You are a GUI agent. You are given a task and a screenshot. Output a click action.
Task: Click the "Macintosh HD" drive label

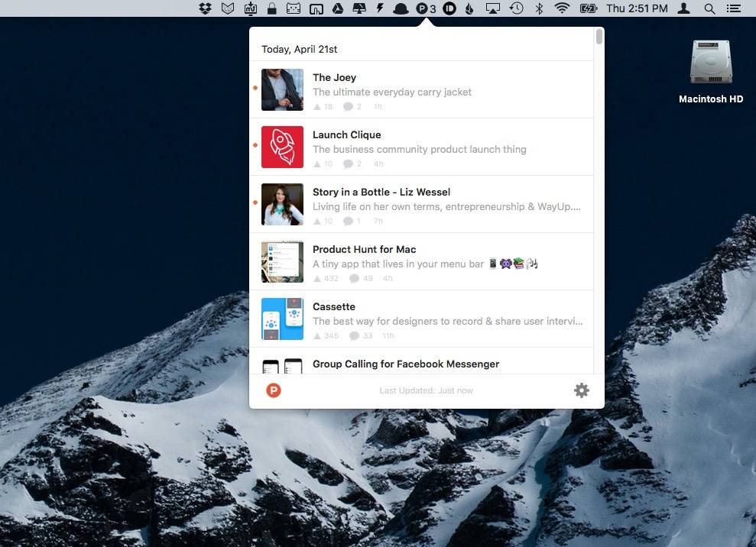click(x=711, y=99)
